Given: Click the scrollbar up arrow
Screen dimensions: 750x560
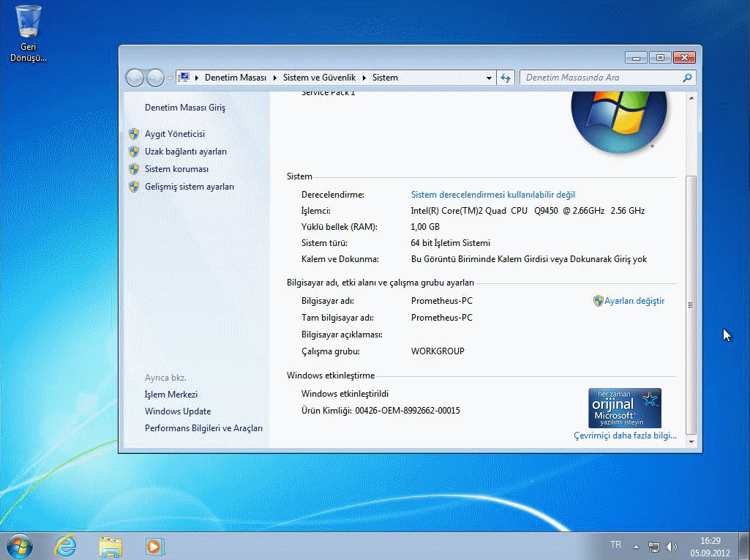Looking at the screenshot, I should click(691, 98).
